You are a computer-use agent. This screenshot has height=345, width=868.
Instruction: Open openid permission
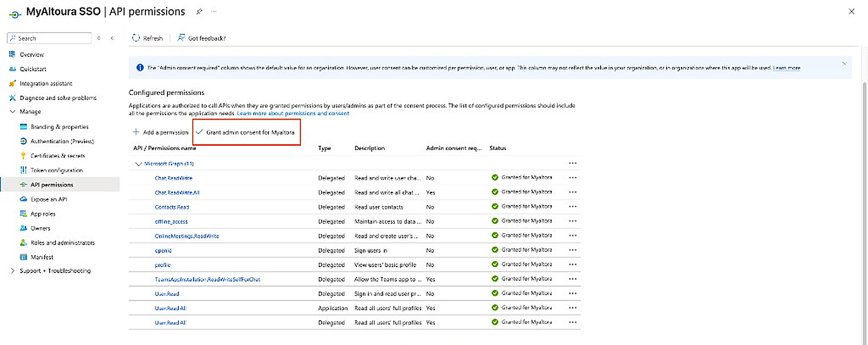tap(163, 250)
